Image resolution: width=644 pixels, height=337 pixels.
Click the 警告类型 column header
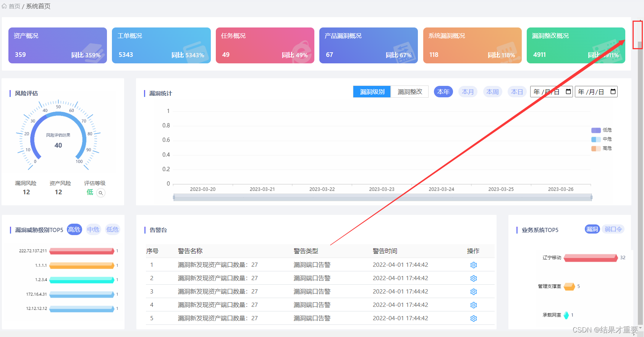tap(306, 251)
